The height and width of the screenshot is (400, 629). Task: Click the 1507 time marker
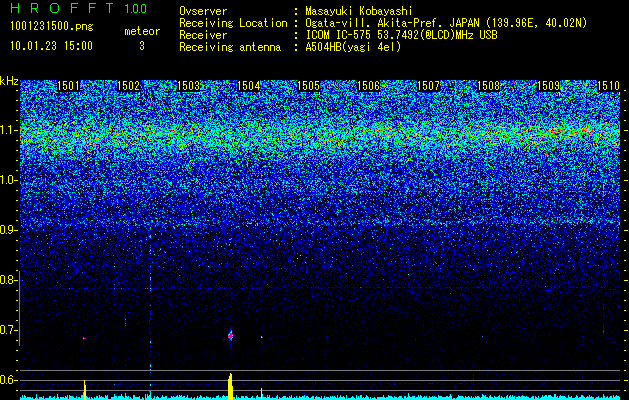(428, 86)
